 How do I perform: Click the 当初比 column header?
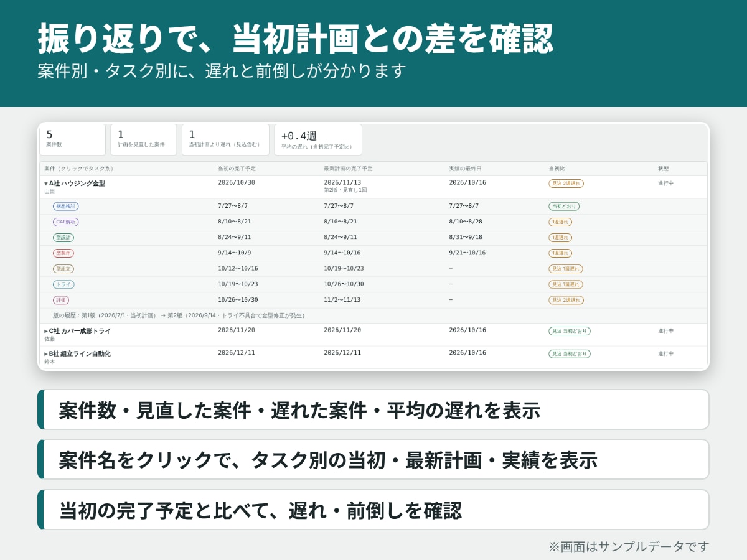coord(557,169)
